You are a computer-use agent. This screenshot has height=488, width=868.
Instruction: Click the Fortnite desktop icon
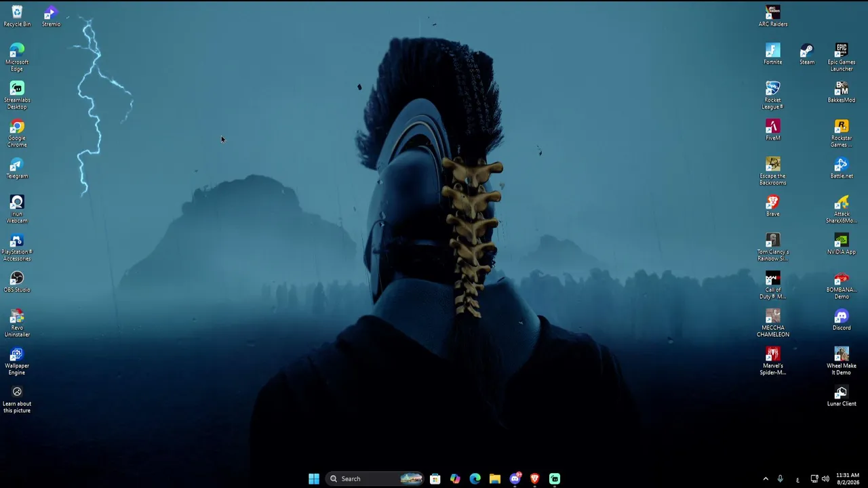pyautogui.click(x=773, y=54)
